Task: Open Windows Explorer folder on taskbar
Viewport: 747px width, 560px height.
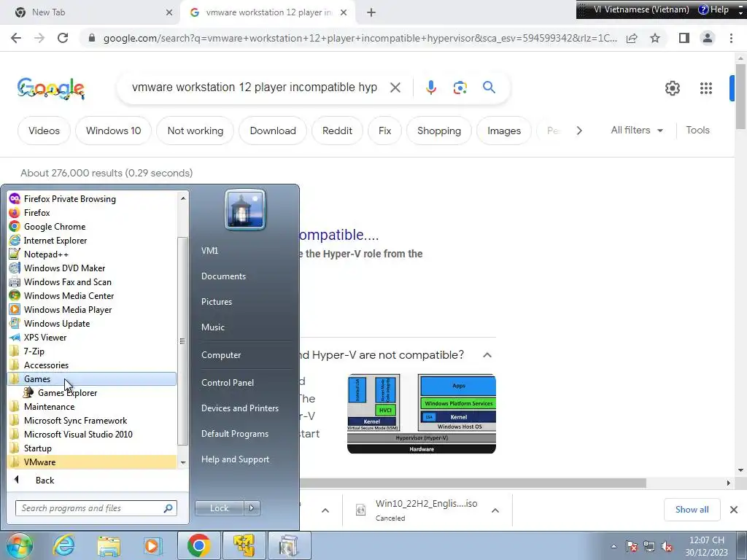Action: click(109, 545)
